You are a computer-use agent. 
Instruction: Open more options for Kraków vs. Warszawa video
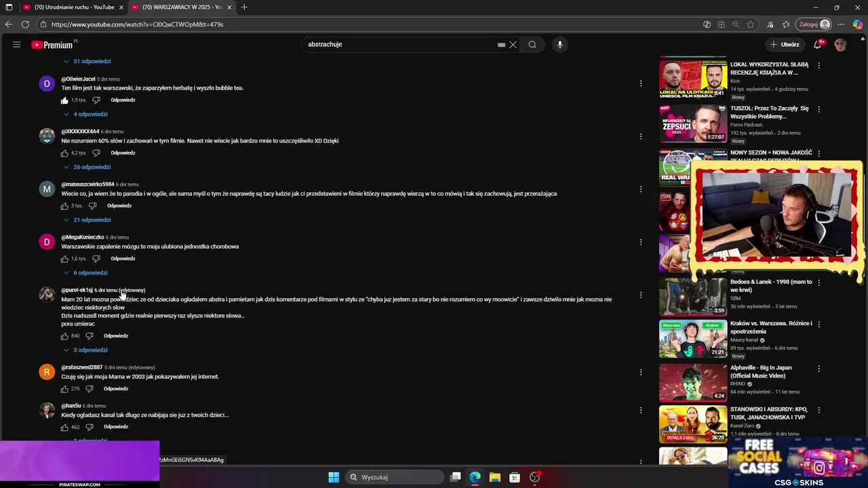click(x=819, y=325)
